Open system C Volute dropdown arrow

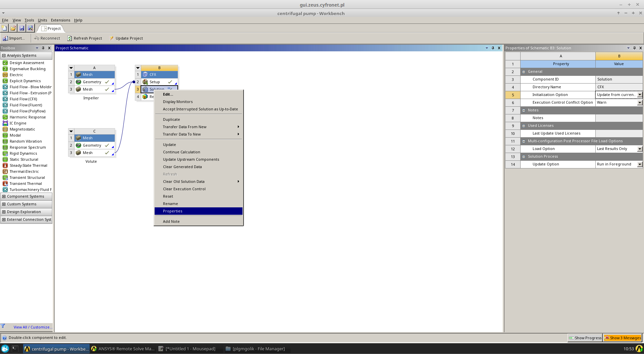pyautogui.click(x=71, y=131)
